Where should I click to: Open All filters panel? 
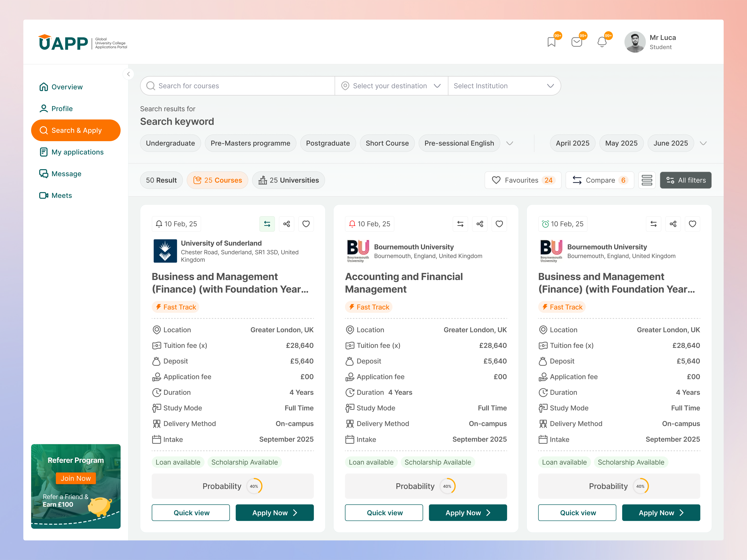[x=686, y=180]
